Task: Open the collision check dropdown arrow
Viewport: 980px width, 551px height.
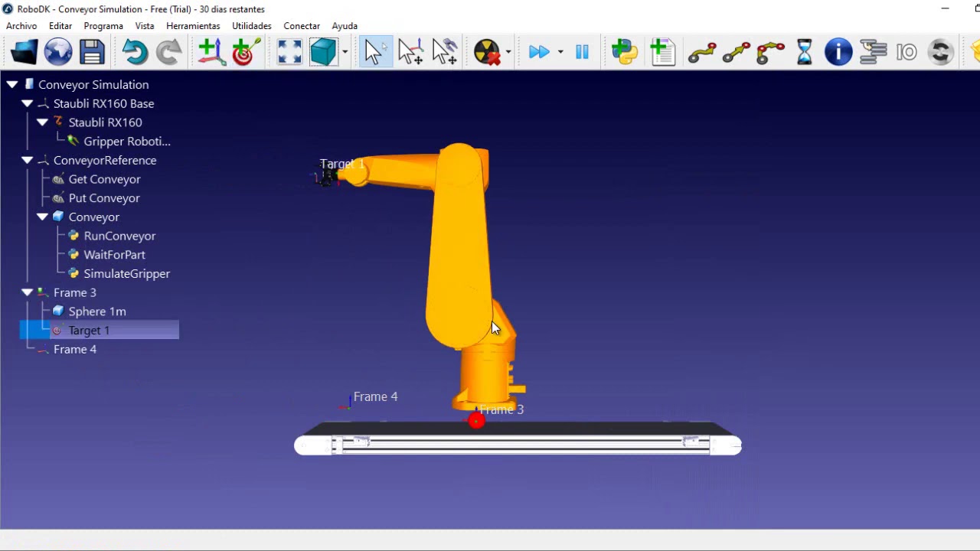Action: [508, 52]
